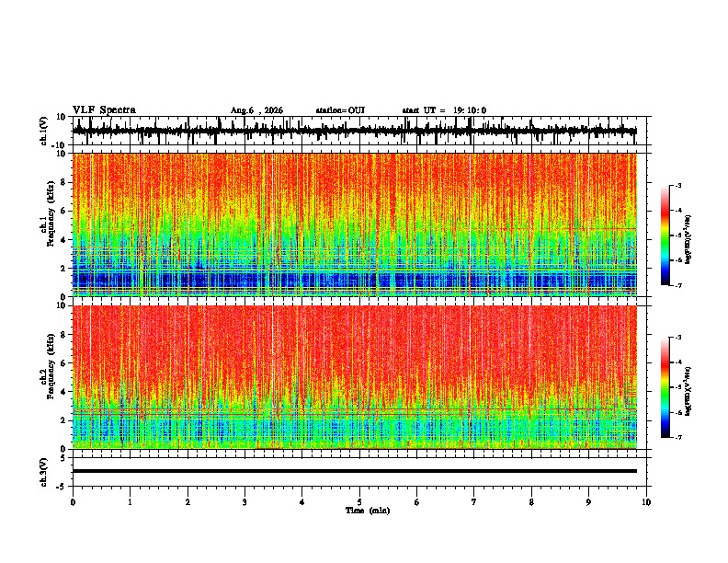Click the -3 label on ch.1 color bar
The height and width of the screenshot is (563, 728).
(x=677, y=185)
